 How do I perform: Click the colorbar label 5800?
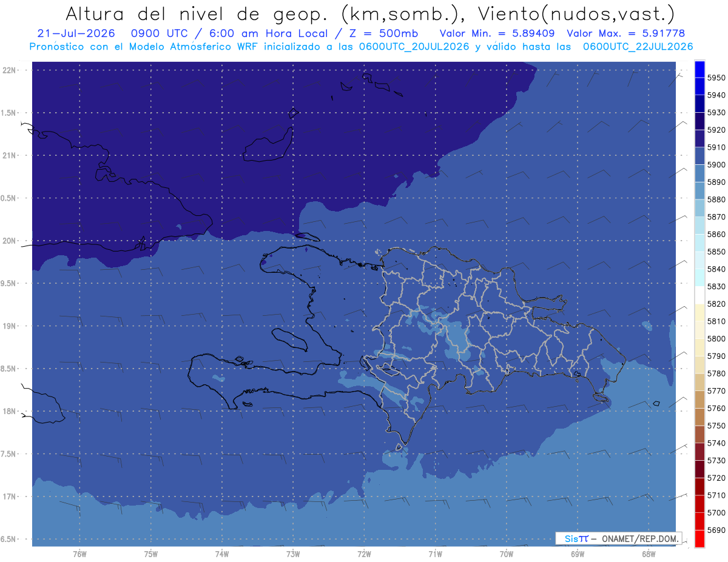pyautogui.click(x=716, y=339)
